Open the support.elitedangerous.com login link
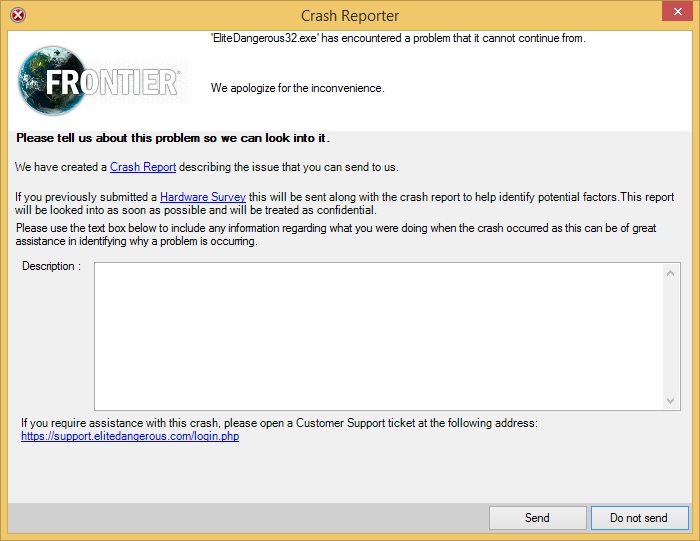Viewport: 700px width, 541px height. pos(130,436)
